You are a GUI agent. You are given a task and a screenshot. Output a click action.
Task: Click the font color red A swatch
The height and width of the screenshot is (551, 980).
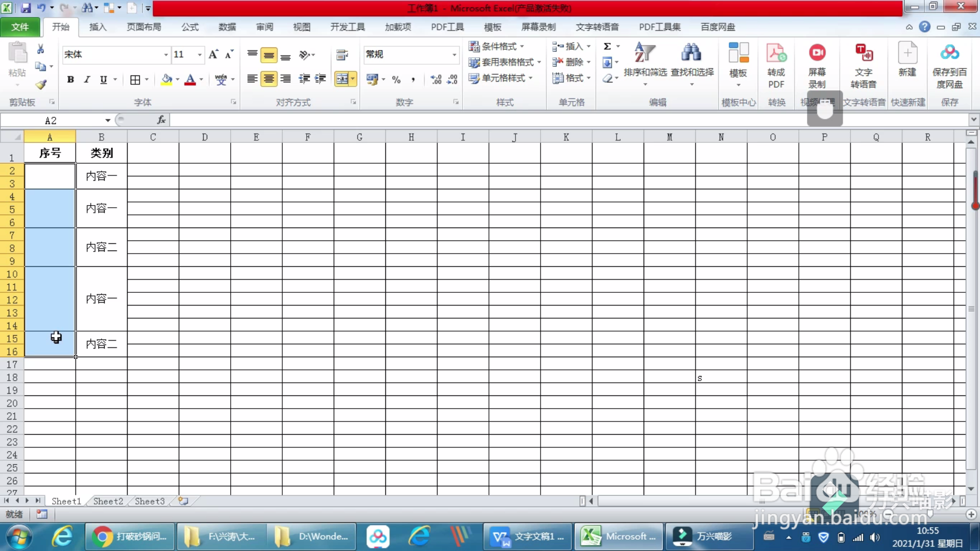(x=190, y=79)
